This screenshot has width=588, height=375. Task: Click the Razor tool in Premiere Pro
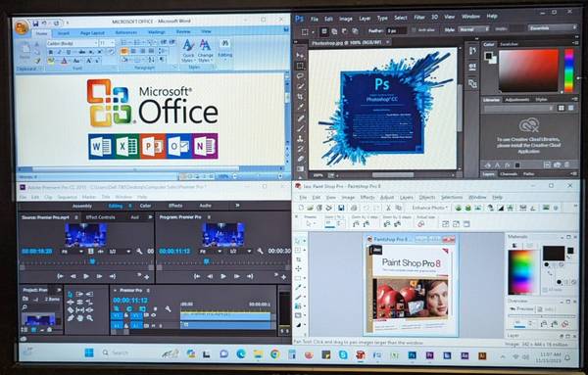tap(71, 310)
